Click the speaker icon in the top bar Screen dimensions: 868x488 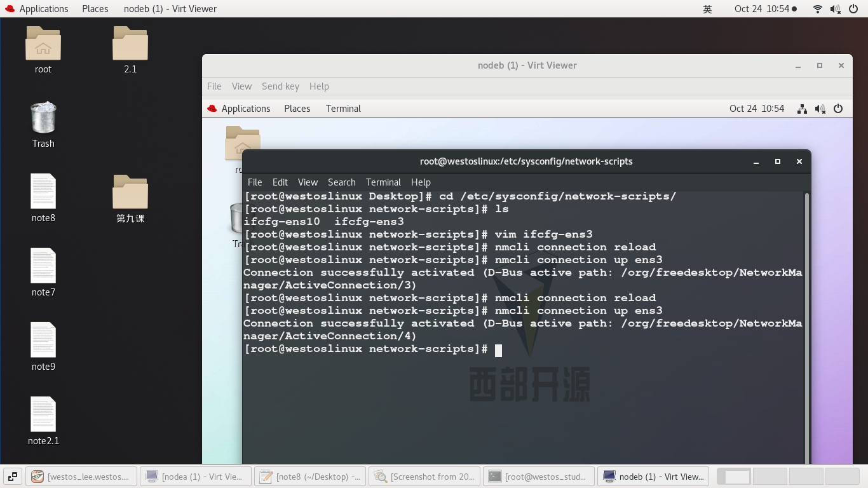coord(834,9)
